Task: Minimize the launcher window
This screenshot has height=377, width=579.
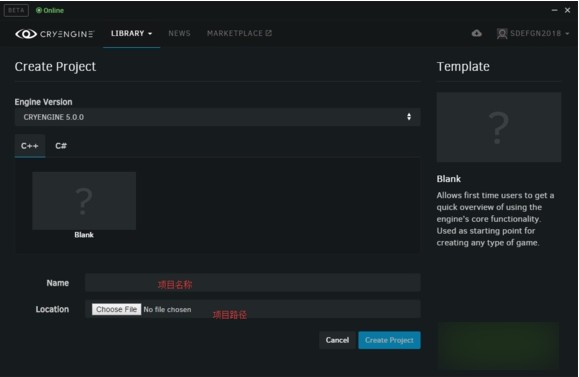Action: [x=554, y=10]
